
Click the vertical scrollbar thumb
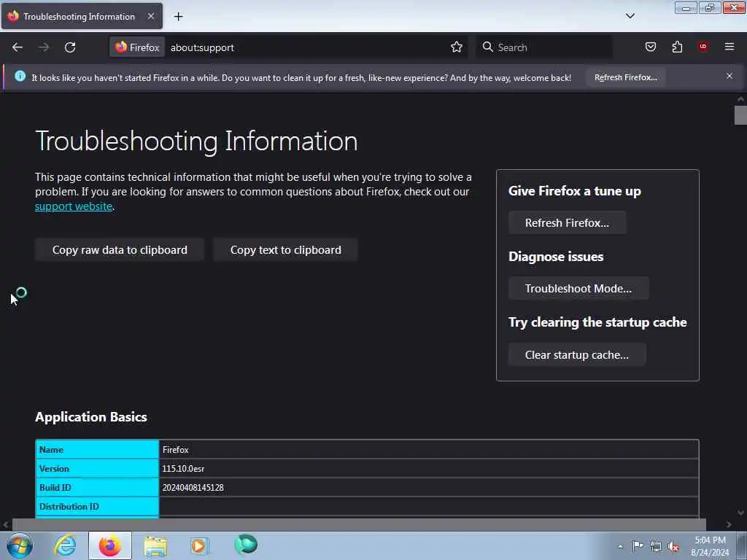click(740, 115)
